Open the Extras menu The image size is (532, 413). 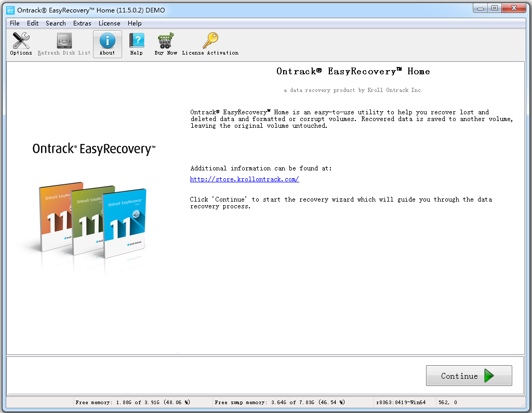(x=82, y=23)
